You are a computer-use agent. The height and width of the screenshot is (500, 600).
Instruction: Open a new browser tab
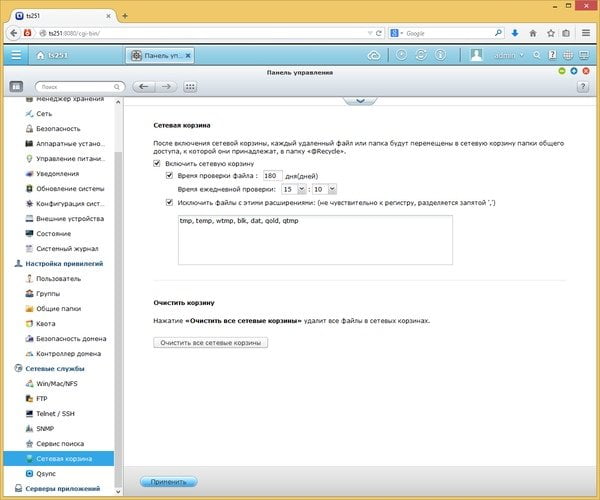[x=125, y=16]
